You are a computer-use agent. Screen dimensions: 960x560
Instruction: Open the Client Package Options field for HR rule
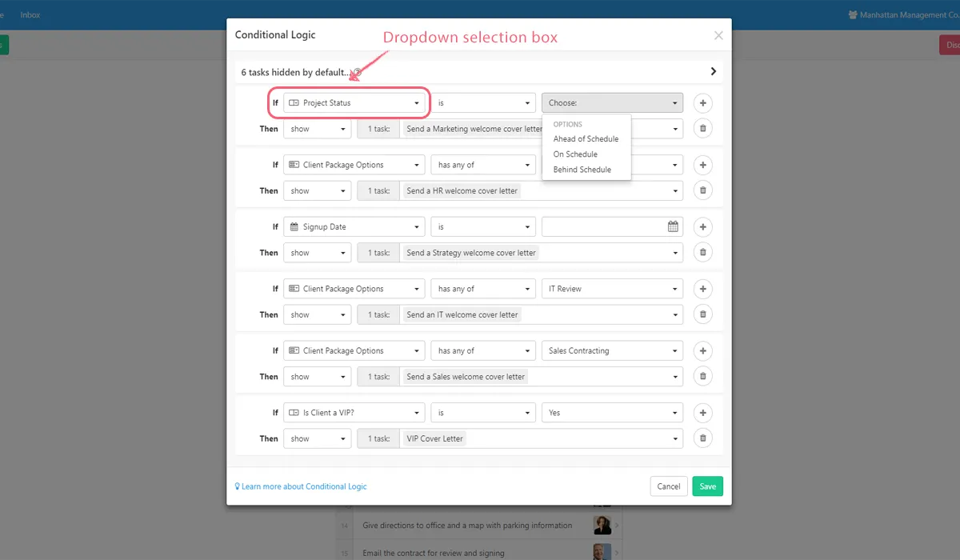[x=354, y=165]
